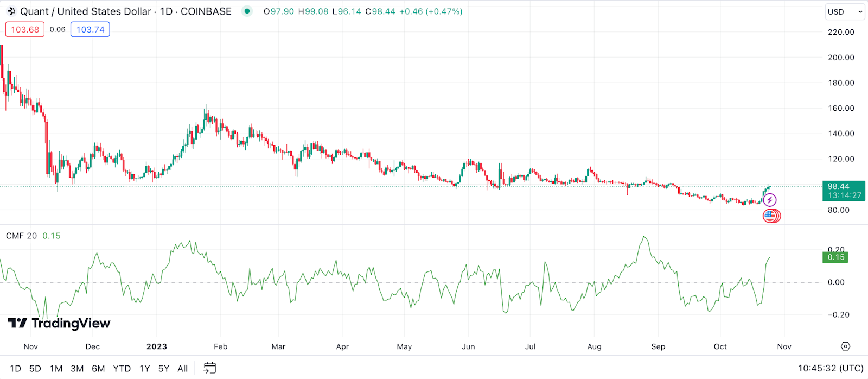Click the red sell price 103.68 button

click(x=25, y=29)
